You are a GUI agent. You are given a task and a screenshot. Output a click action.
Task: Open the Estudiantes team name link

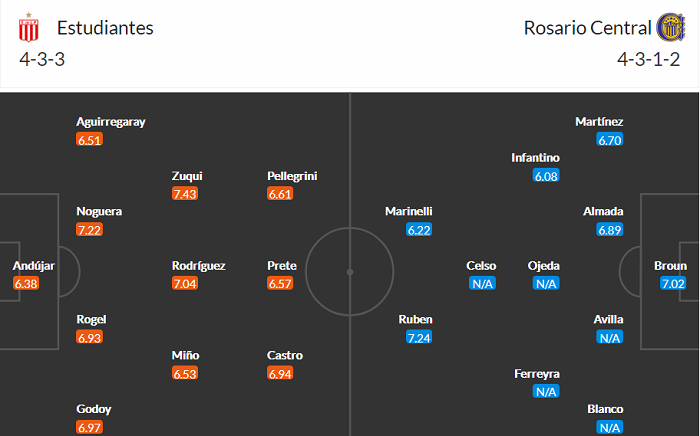105,28
